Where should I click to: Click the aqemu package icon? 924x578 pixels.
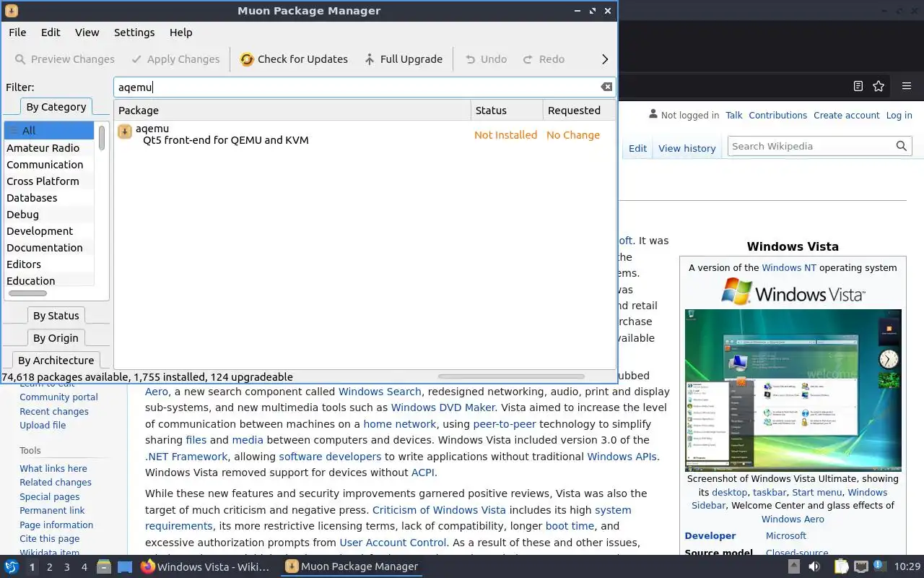[x=125, y=131]
